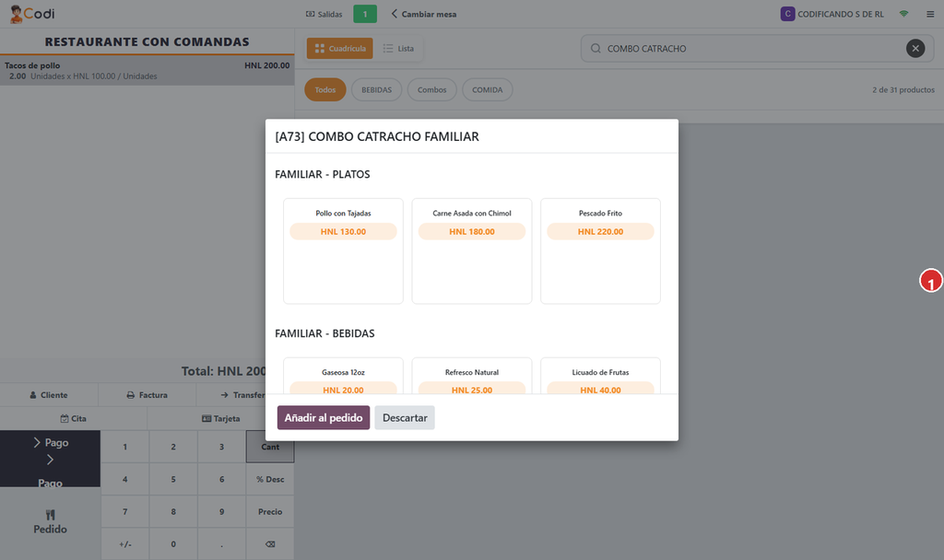Viewport: 944px width, 560px height.
Task: Tap the decimal point numpad key
Action: (x=221, y=544)
